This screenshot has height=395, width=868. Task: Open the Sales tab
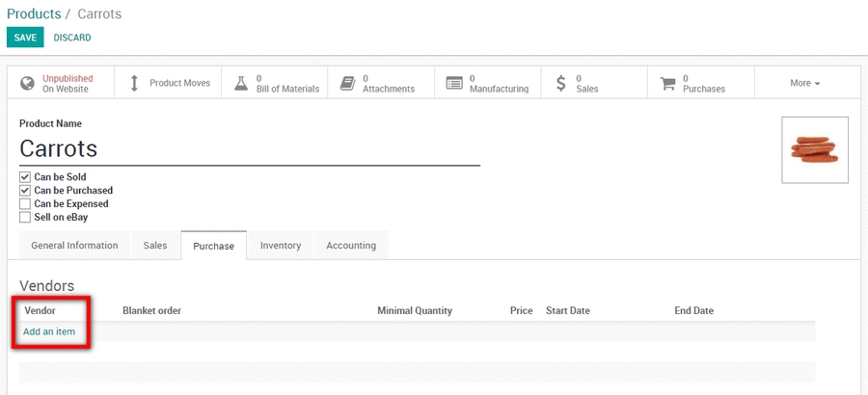coord(155,245)
